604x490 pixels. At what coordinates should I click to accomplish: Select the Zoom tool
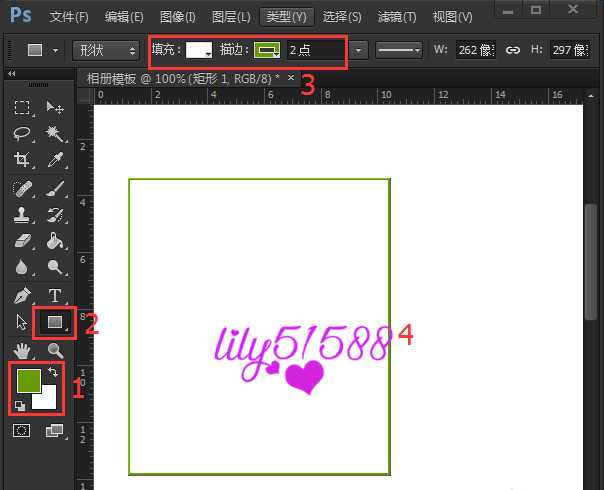coord(55,351)
